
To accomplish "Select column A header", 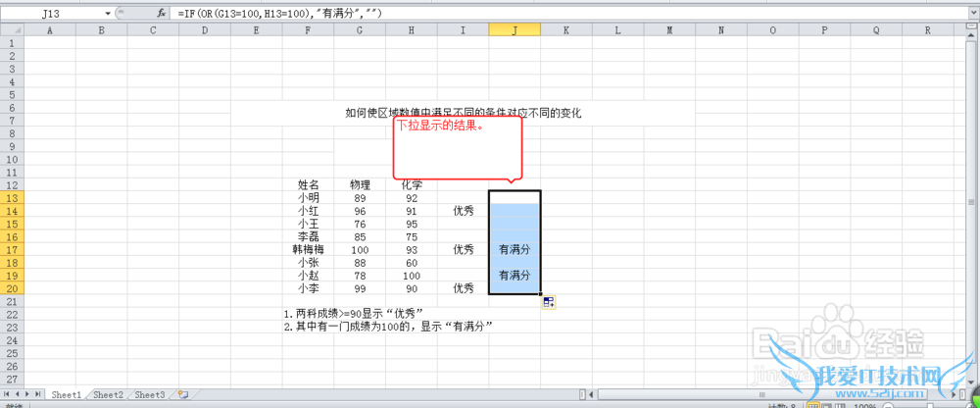I will [x=49, y=30].
